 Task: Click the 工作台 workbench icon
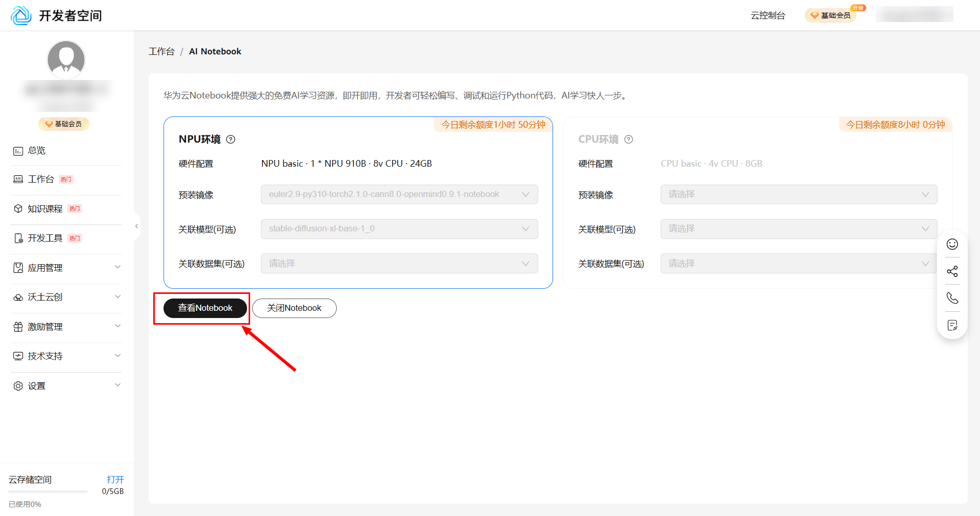18,179
